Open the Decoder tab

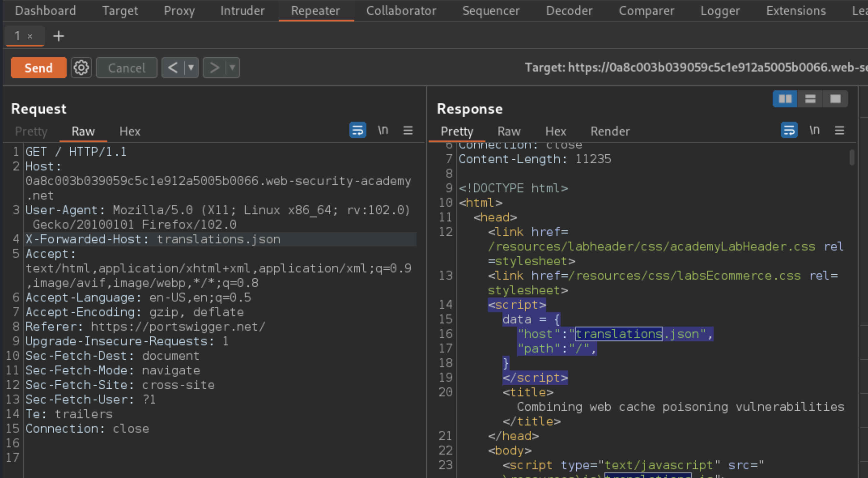pos(569,11)
